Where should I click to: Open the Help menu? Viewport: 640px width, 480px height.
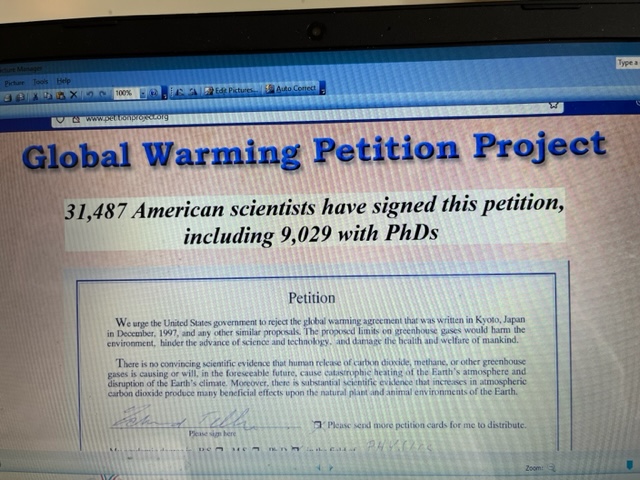[63, 81]
